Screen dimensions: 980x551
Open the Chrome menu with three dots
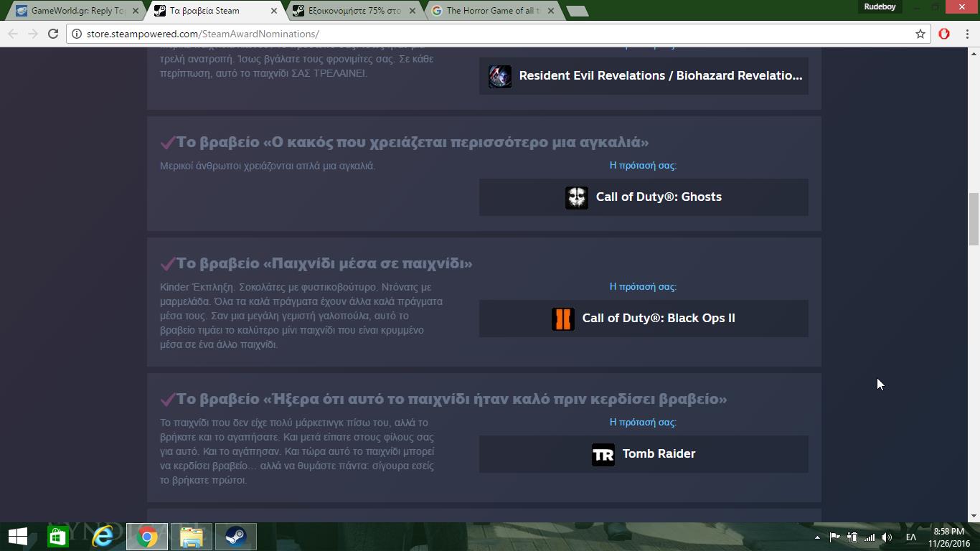966,34
